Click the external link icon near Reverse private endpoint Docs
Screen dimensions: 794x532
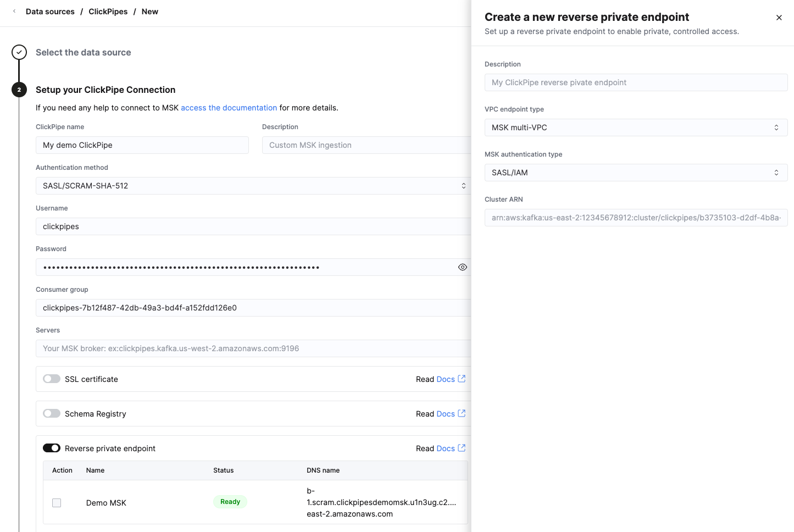pos(462,448)
